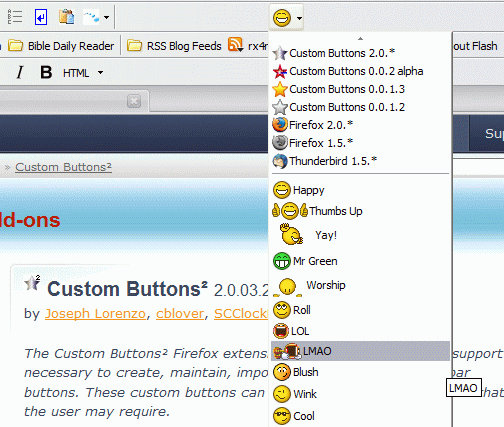Click the Thumbs Up smiley icon
The image size is (504, 427).
point(290,211)
